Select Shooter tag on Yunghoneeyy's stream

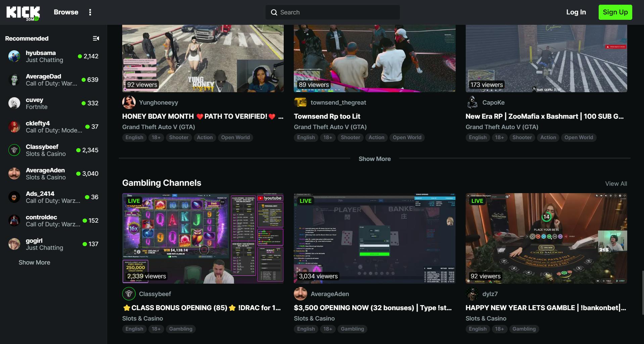[179, 137]
